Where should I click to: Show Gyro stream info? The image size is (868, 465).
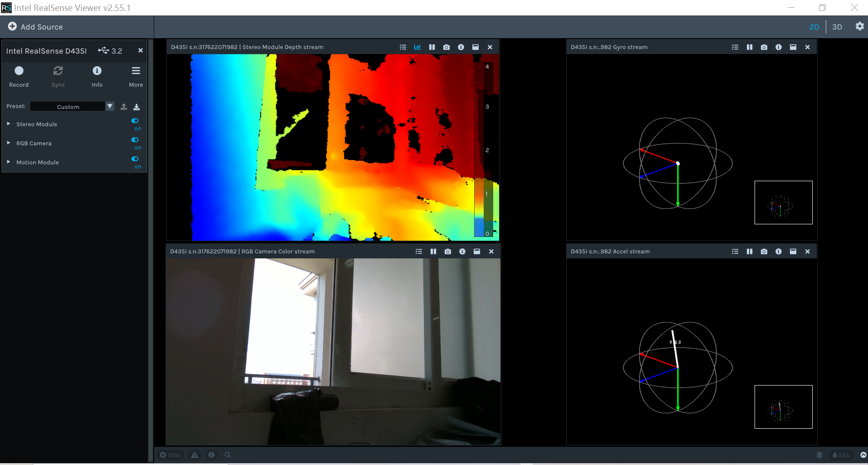779,47
